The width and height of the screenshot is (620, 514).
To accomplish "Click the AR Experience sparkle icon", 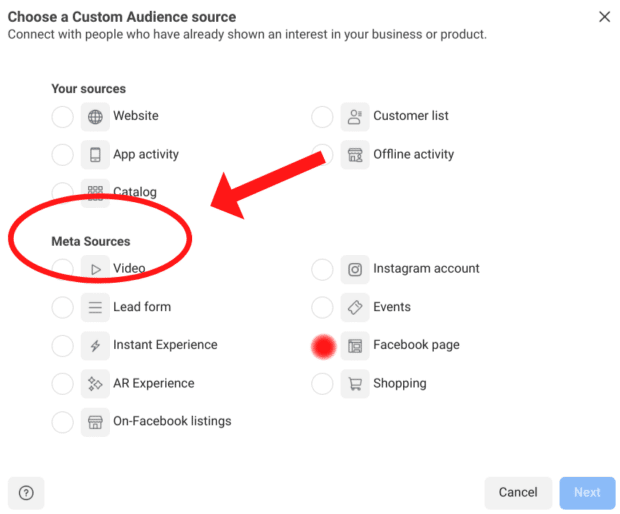I will [95, 383].
